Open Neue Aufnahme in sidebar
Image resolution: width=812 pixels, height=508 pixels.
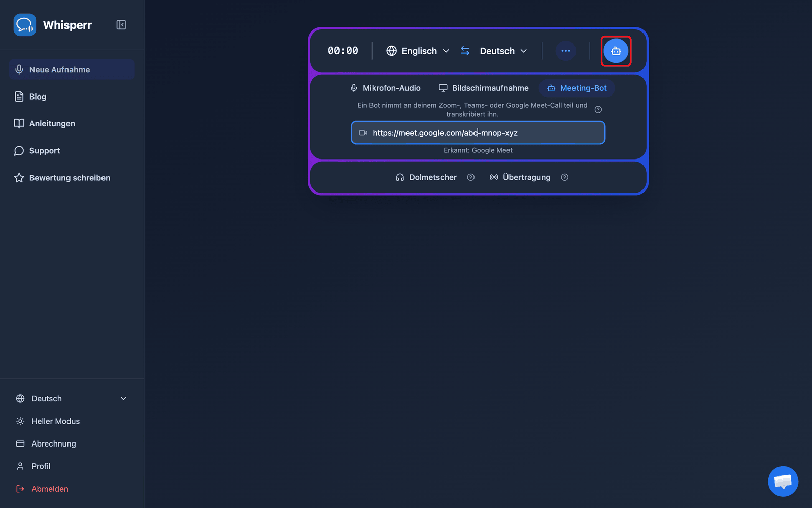tap(72, 70)
